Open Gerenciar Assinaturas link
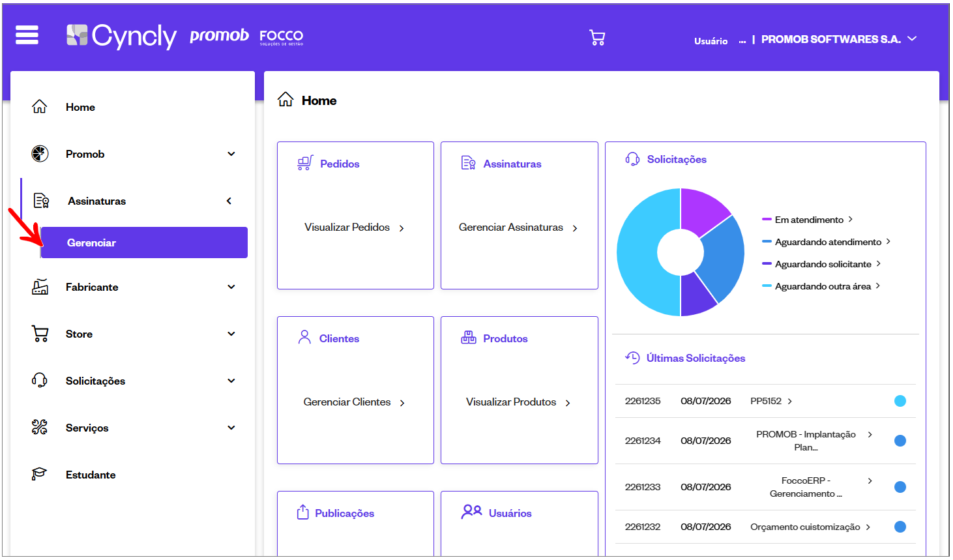Image resolution: width=953 pixels, height=560 pixels. (x=518, y=228)
